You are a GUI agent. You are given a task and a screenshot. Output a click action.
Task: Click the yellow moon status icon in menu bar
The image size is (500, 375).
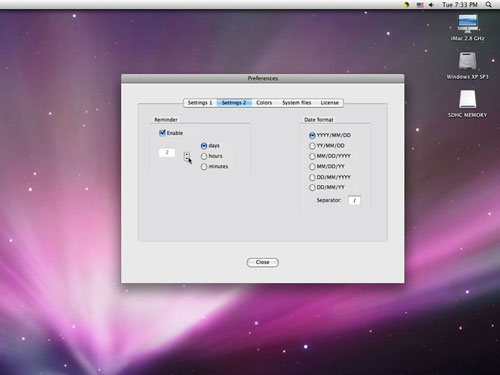406,5
